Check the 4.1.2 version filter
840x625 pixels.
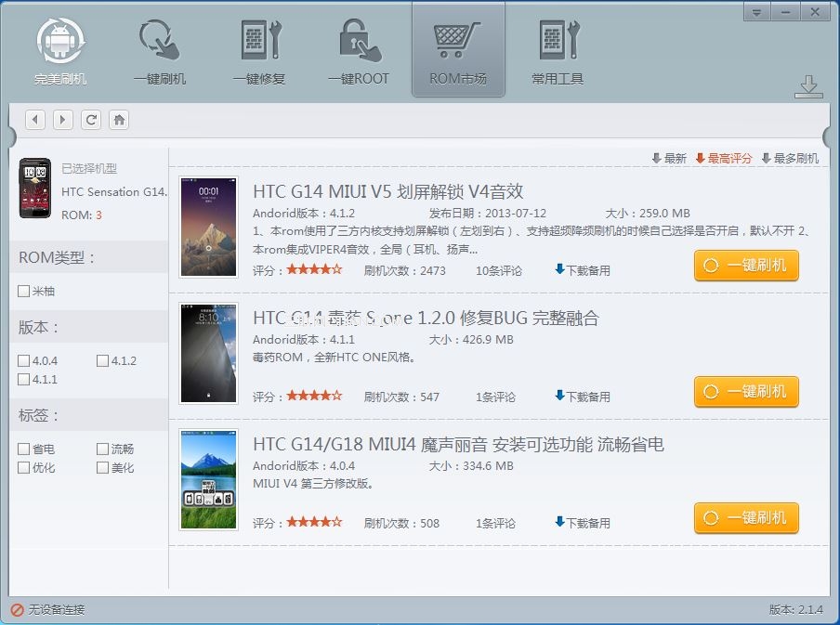103,361
